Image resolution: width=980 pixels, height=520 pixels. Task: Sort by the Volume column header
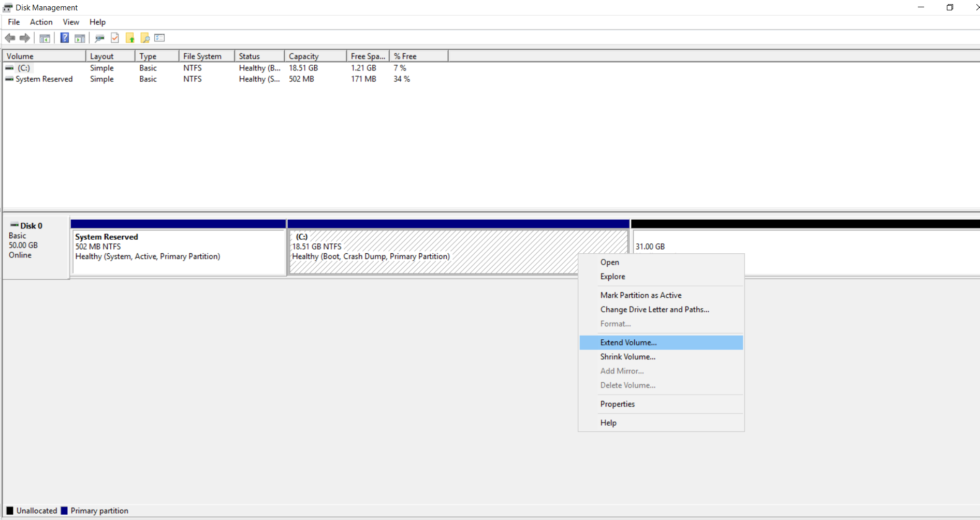click(x=44, y=56)
